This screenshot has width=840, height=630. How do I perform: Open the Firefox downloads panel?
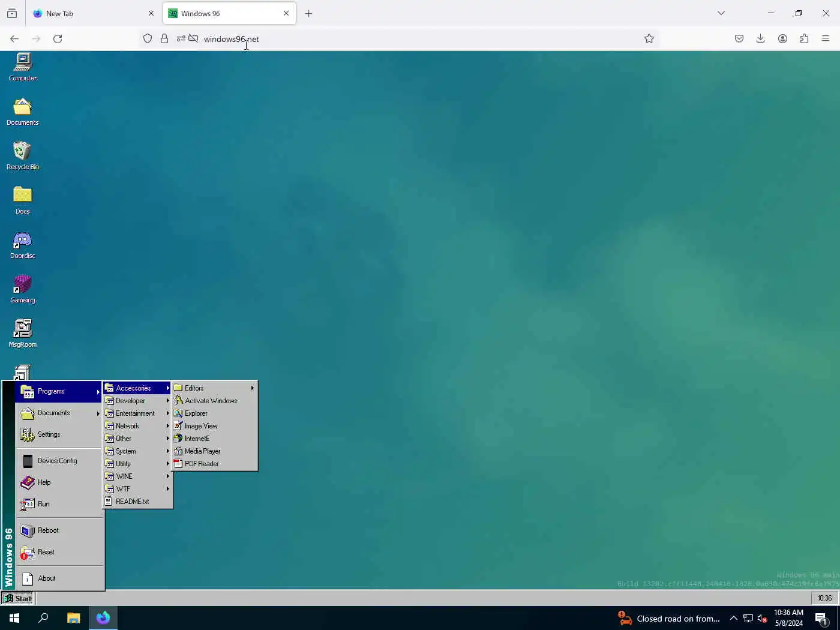(x=760, y=39)
